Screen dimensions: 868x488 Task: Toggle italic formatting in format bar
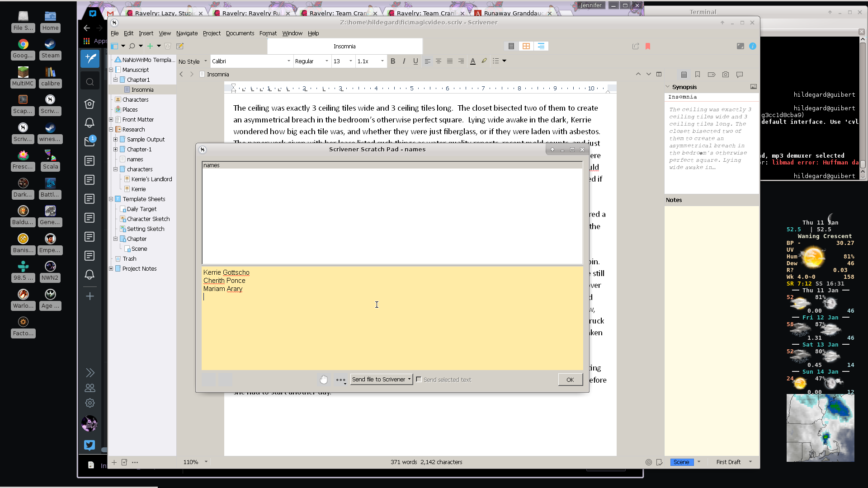[404, 61]
